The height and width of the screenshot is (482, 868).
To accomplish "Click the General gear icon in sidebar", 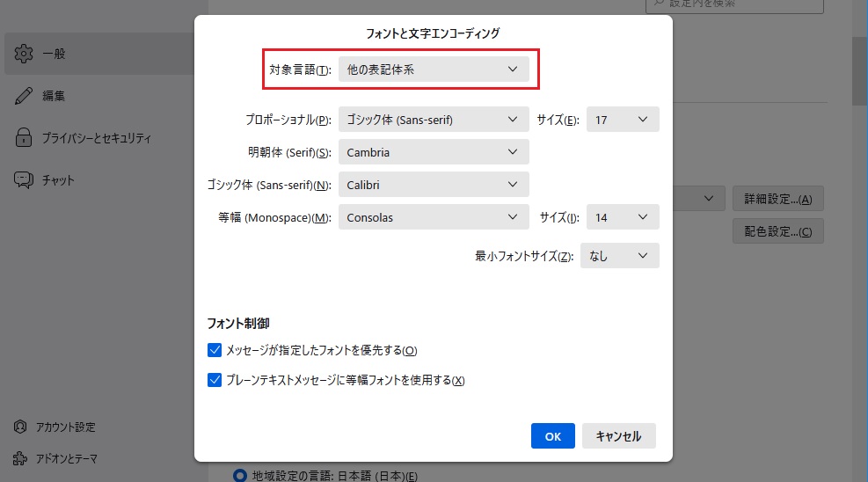I will tap(24, 54).
